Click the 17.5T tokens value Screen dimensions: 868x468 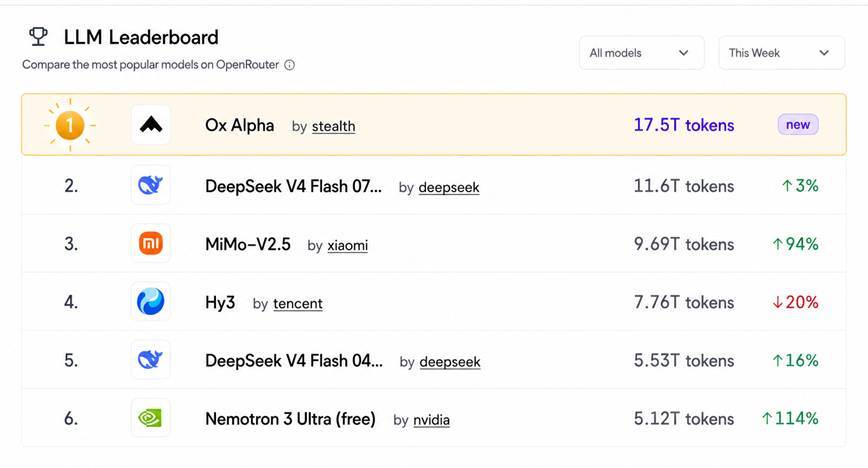(684, 125)
